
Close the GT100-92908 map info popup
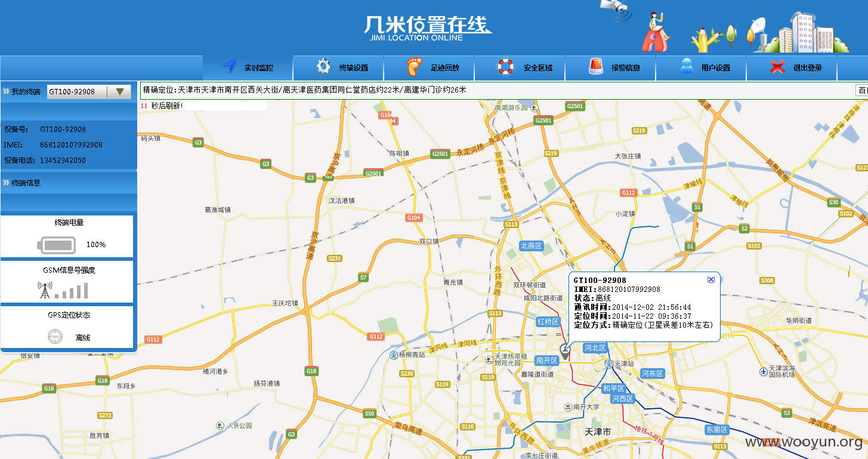click(711, 279)
